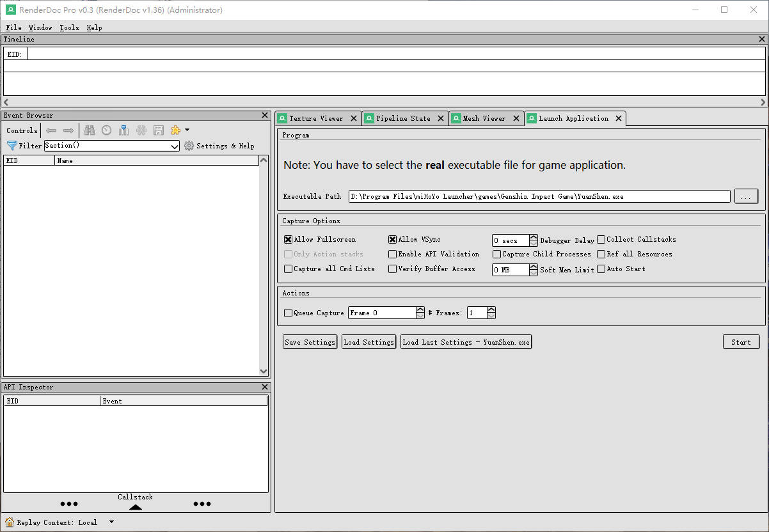Viewport: 769px width, 532px height.
Task: Click the clock icon in the Event Browser toolbar
Action: coord(107,130)
